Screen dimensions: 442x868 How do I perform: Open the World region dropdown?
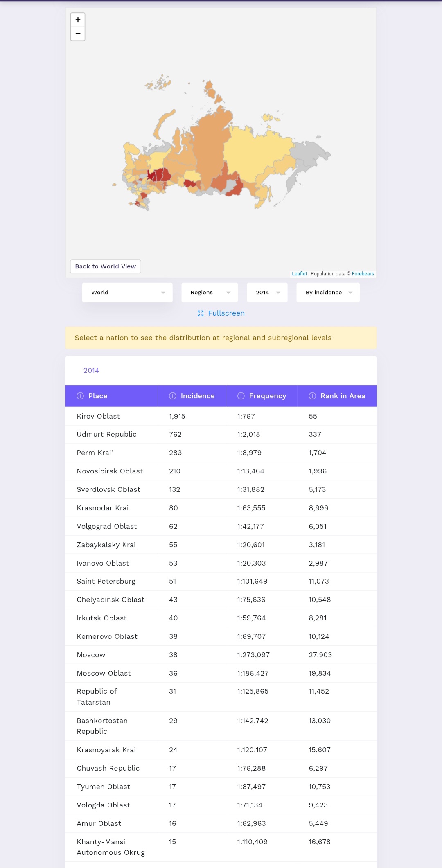[x=127, y=293]
